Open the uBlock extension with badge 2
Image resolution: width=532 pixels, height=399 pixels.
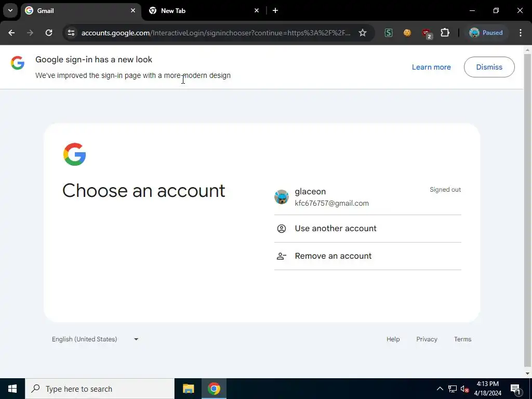click(x=427, y=33)
